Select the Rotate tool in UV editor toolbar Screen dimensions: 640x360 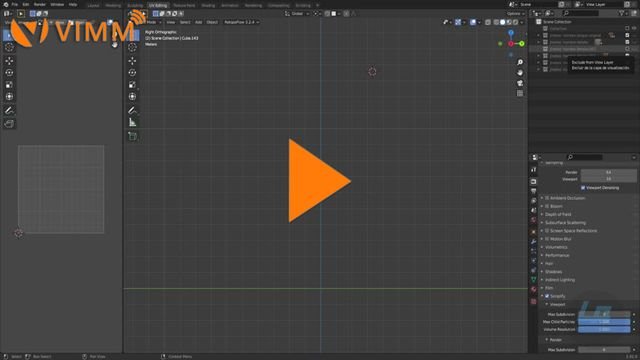9,73
